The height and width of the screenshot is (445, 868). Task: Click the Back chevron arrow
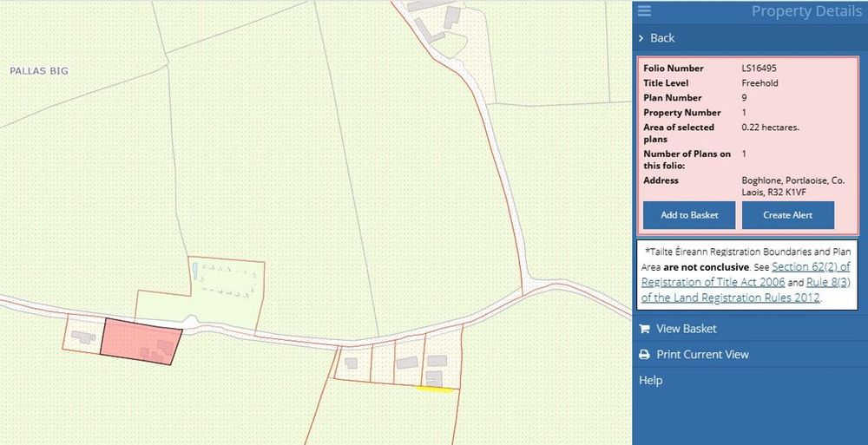[x=641, y=38]
